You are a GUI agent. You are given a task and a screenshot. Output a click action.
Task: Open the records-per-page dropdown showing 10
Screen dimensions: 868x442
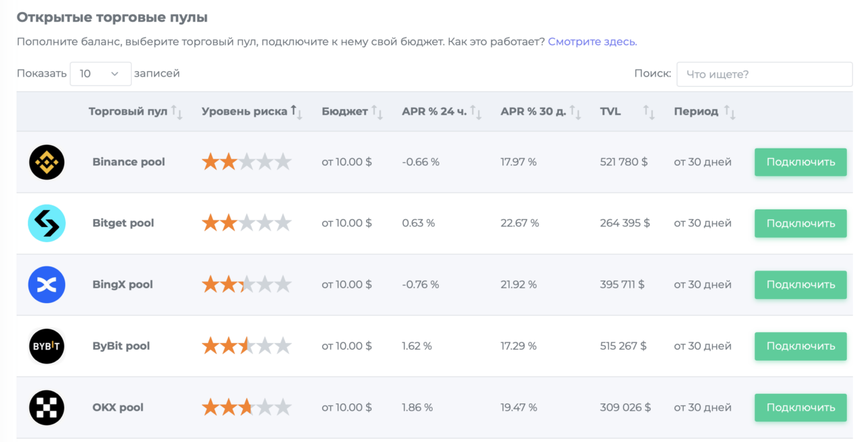(x=100, y=74)
